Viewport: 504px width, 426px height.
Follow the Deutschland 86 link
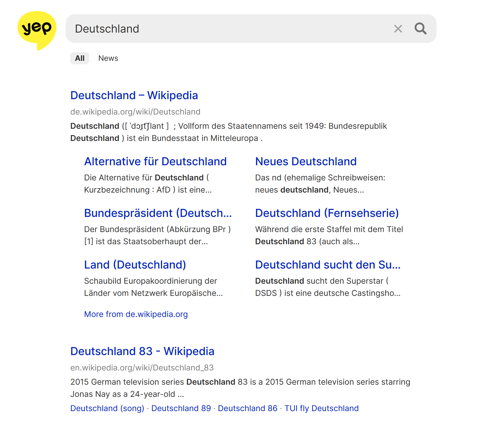(x=248, y=408)
